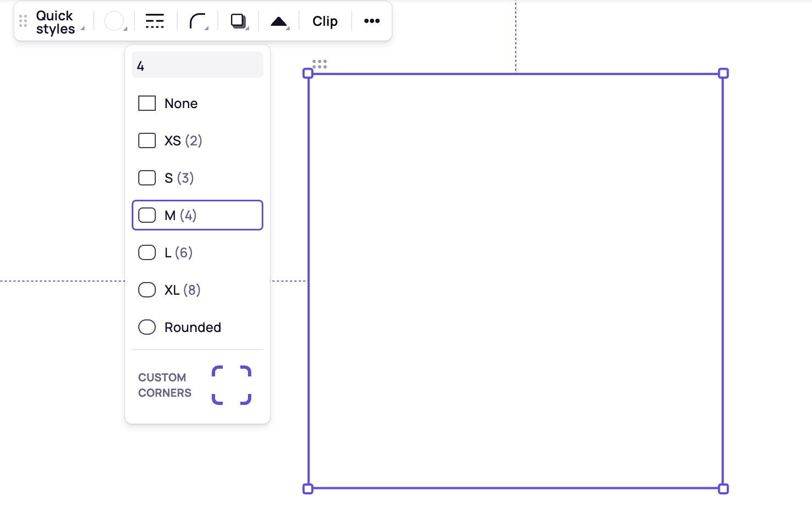Open the more options ellipsis menu
This screenshot has width=812, height=518.
(x=372, y=21)
